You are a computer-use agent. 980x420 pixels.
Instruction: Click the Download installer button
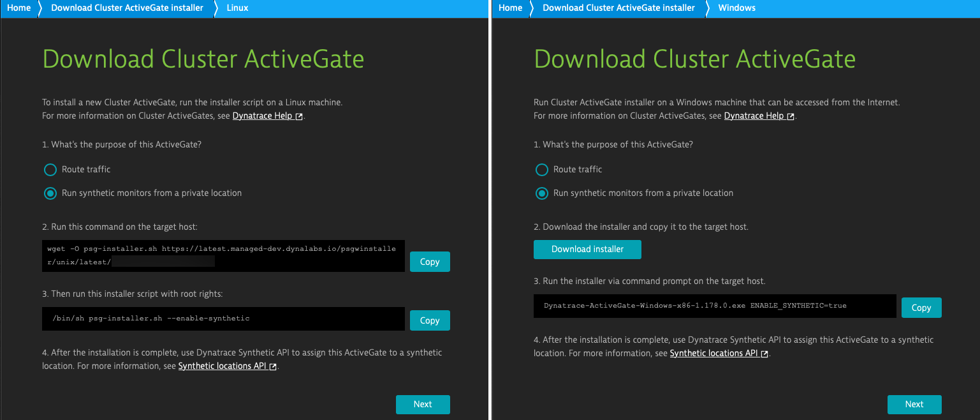pyautogui.click(x=587, y=249)
